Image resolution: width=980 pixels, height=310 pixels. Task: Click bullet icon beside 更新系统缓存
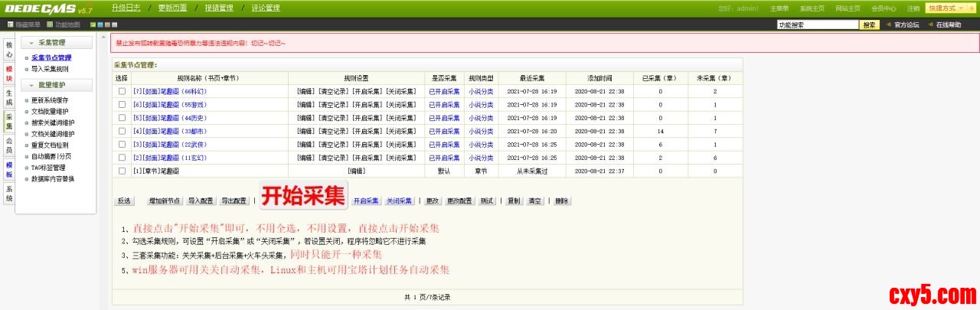coord(27,100)
